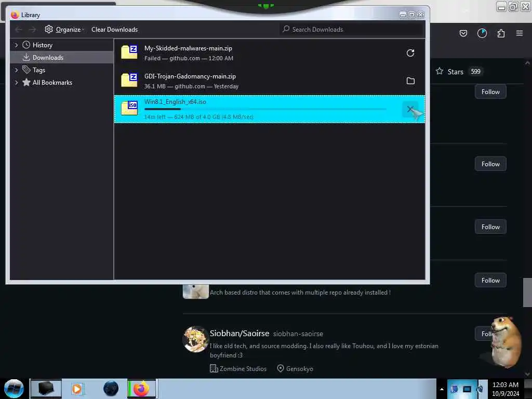Click the browser page vertical scrollbar thumb
This screenshot has width=532, height=399.
[x=527, y=292]
